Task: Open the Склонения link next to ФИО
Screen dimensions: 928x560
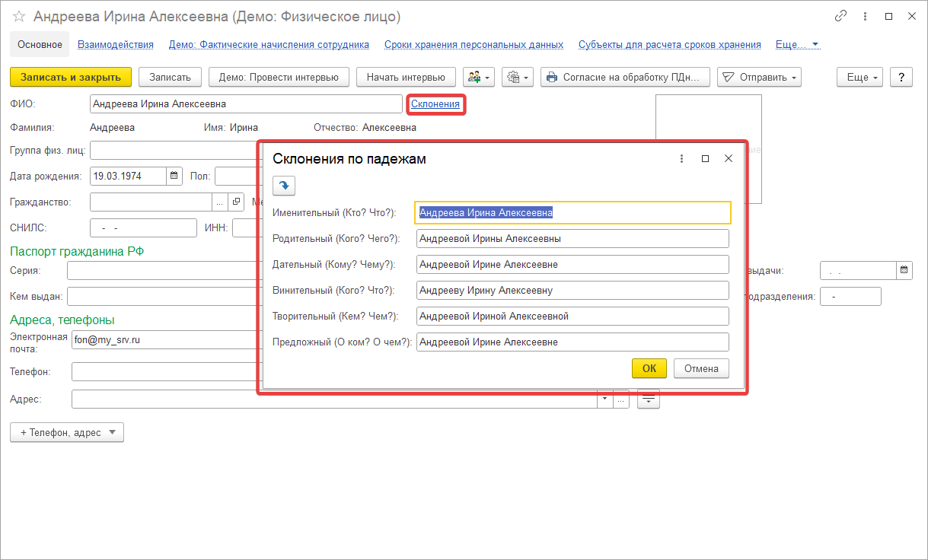Action: pyautogui.click(x=435, y=103)
